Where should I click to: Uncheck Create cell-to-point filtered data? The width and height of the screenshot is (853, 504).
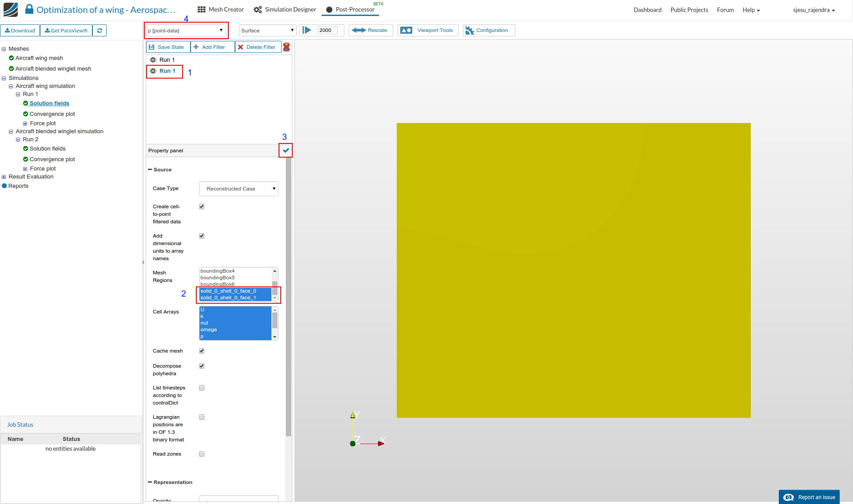202,206
